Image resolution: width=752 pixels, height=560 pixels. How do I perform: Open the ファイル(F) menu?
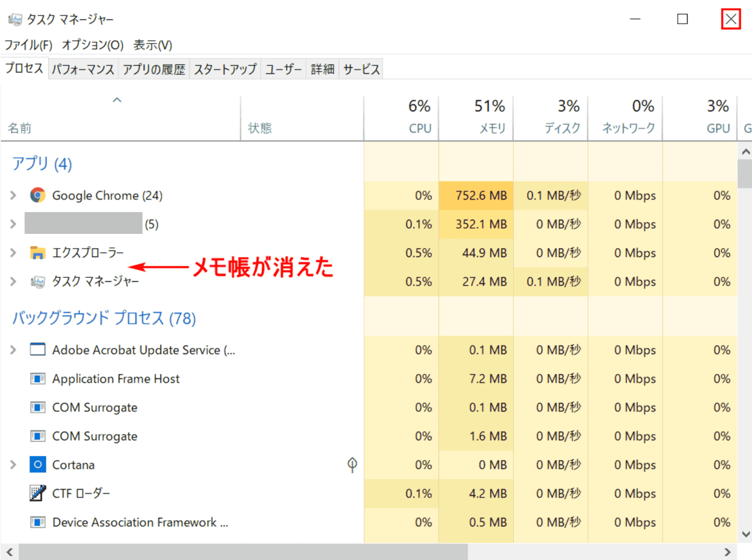click(x=29, y=45)
